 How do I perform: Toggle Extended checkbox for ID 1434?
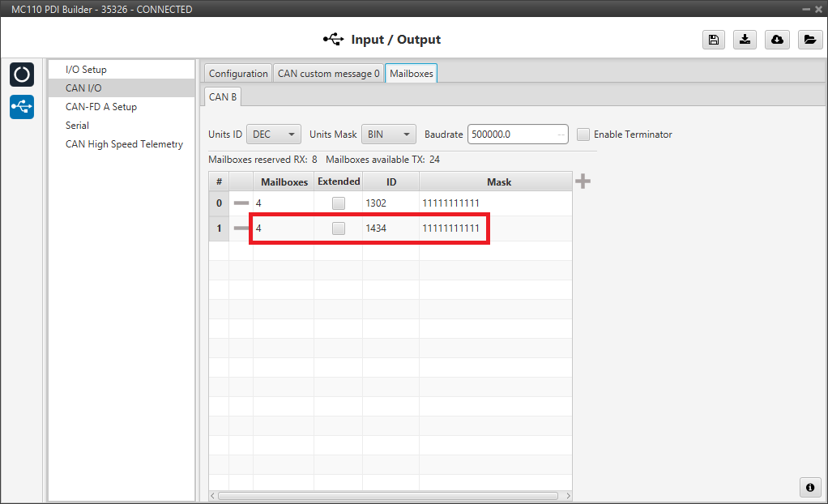pyautogui.click(x=338, y=229)
